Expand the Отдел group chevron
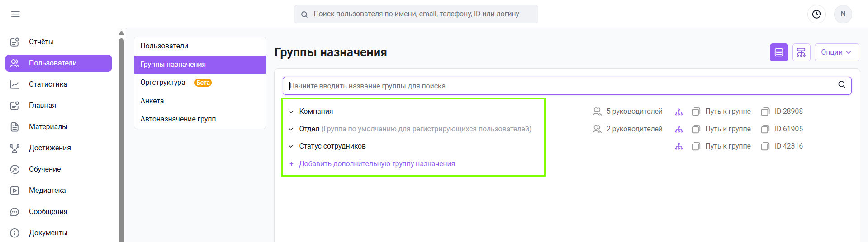 point(291,129)
